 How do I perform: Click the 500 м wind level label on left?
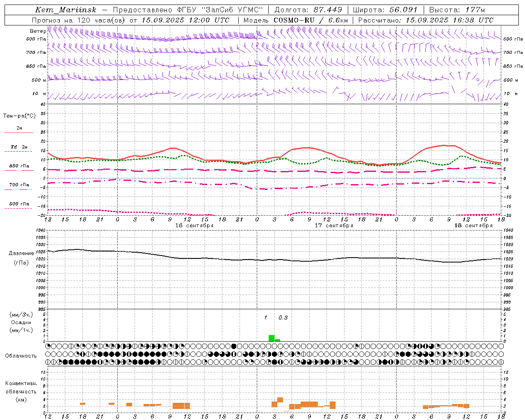[39, 80]
